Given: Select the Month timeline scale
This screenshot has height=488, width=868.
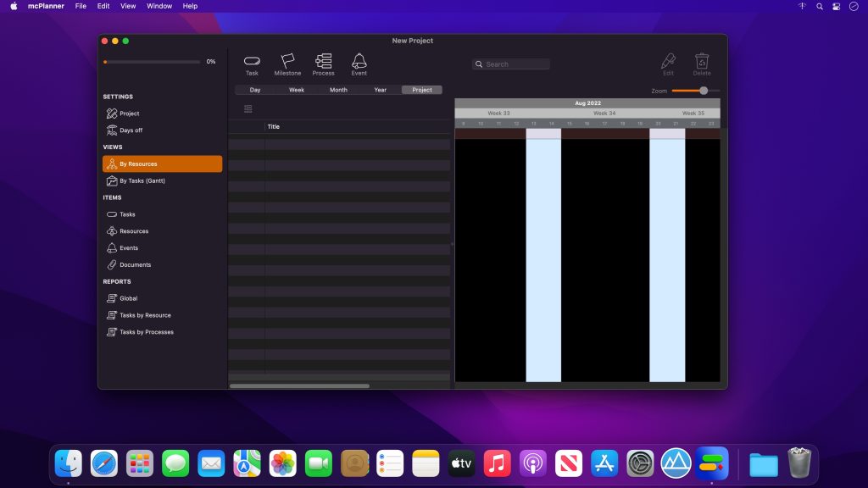Looking at the screenshot, I should pyautogui.click(x=338, y=90).
